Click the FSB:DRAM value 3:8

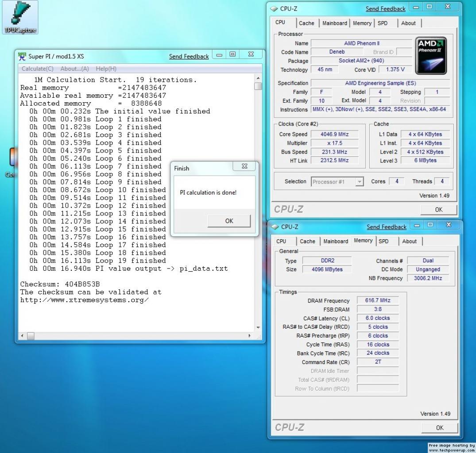pos(378,309)
